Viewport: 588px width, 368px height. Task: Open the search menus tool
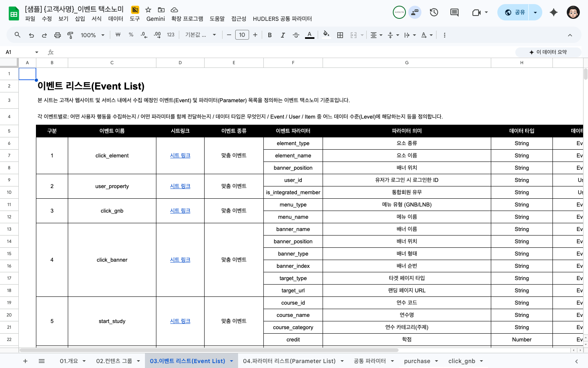coord(18,35)
